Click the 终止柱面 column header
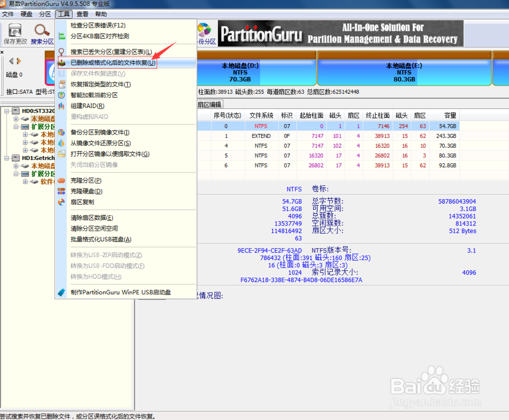 [378, 116]
